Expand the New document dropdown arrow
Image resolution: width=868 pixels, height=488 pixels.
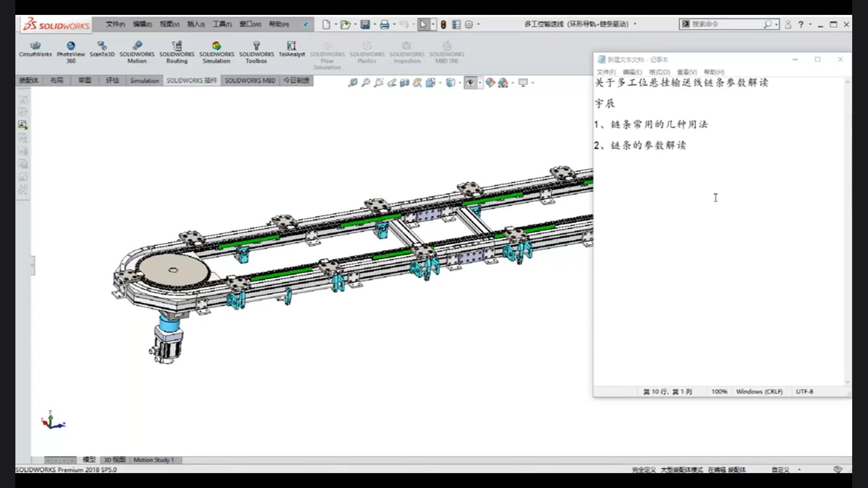336,24
